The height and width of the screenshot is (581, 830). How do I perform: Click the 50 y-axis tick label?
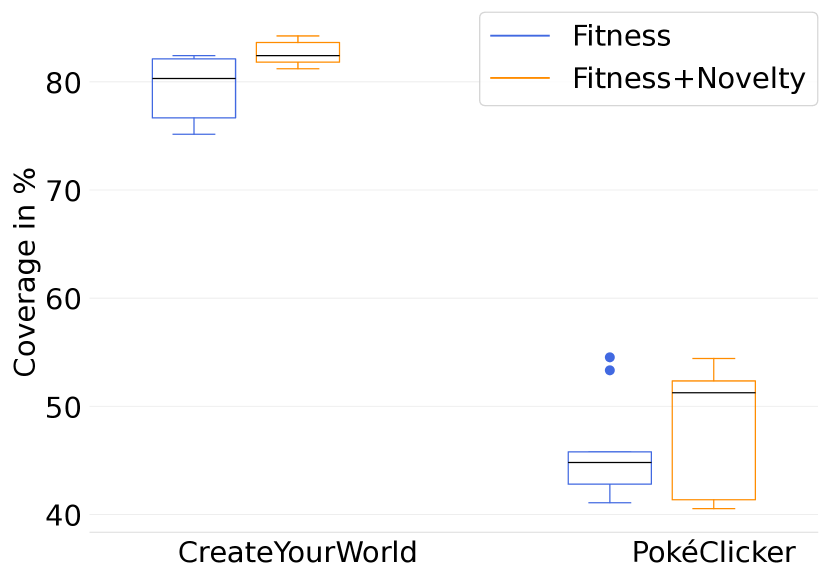64,407
